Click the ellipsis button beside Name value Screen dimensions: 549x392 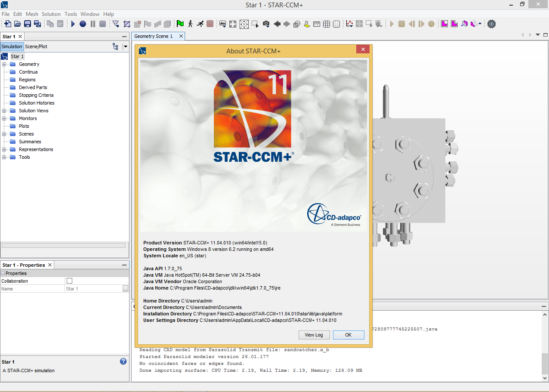[125, 289]
